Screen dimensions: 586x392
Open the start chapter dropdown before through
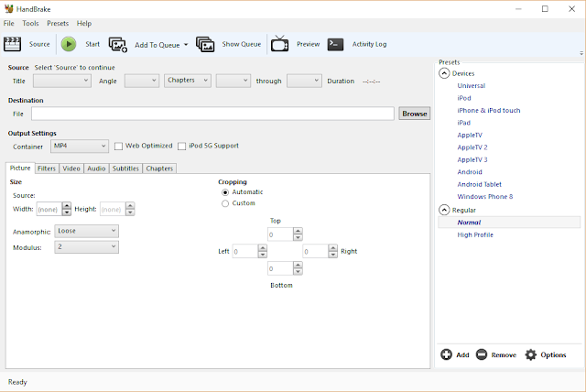[233, 81]
